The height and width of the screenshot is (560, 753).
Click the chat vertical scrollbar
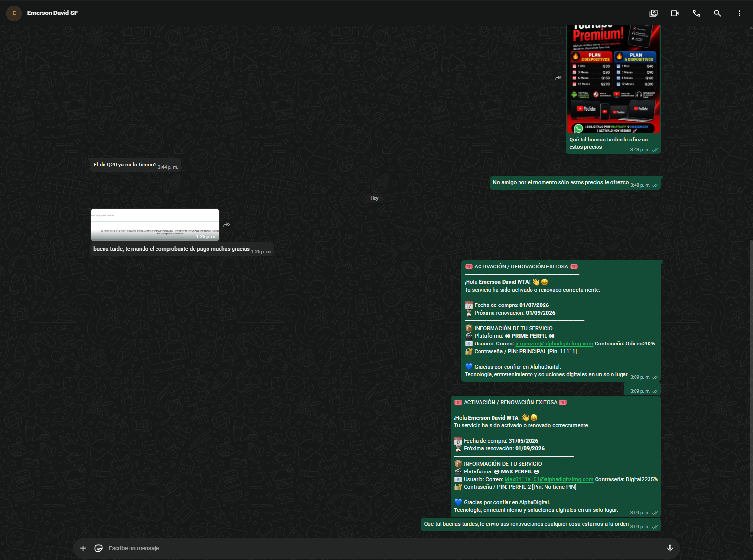point(751,385)
